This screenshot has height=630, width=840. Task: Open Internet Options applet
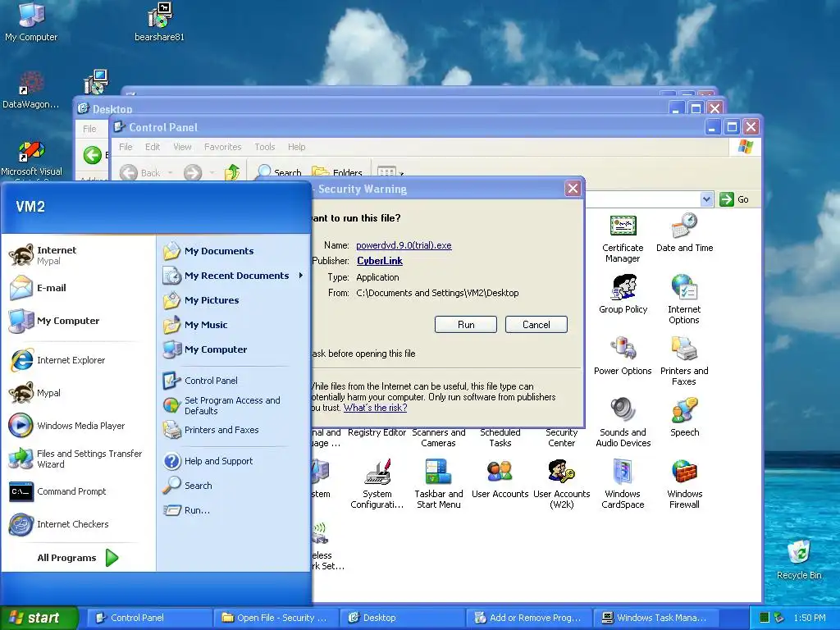tap(684, 299)
